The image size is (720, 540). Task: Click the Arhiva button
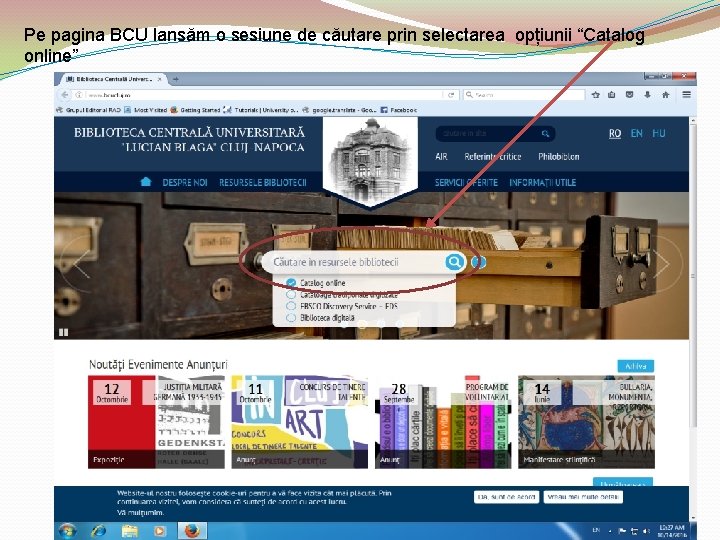click(x=636, y=366)
